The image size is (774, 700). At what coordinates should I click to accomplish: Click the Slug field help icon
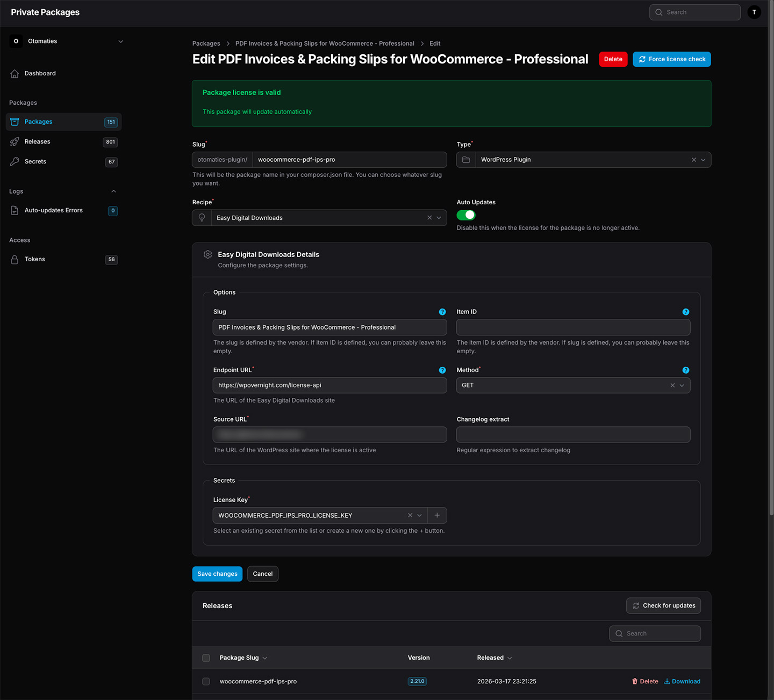tap(442, 312)
